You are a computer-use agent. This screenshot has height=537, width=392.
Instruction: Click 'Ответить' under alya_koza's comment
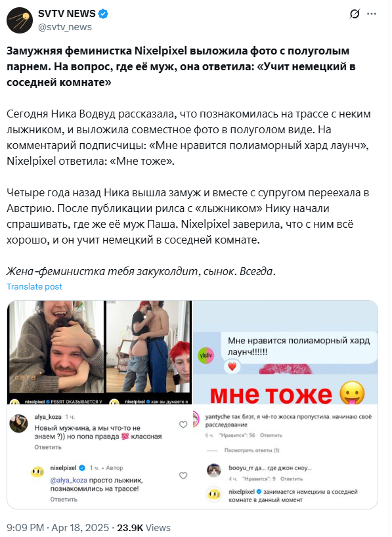coord(48,447)
